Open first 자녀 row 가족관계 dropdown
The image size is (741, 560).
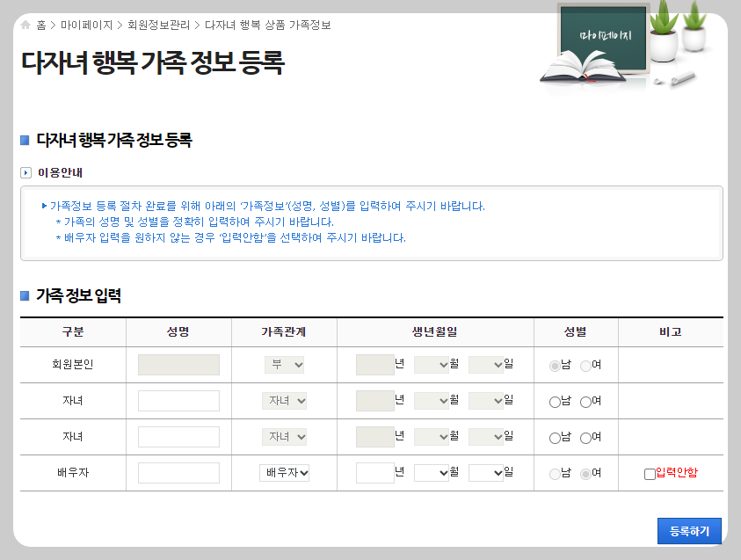click(284, 401)
